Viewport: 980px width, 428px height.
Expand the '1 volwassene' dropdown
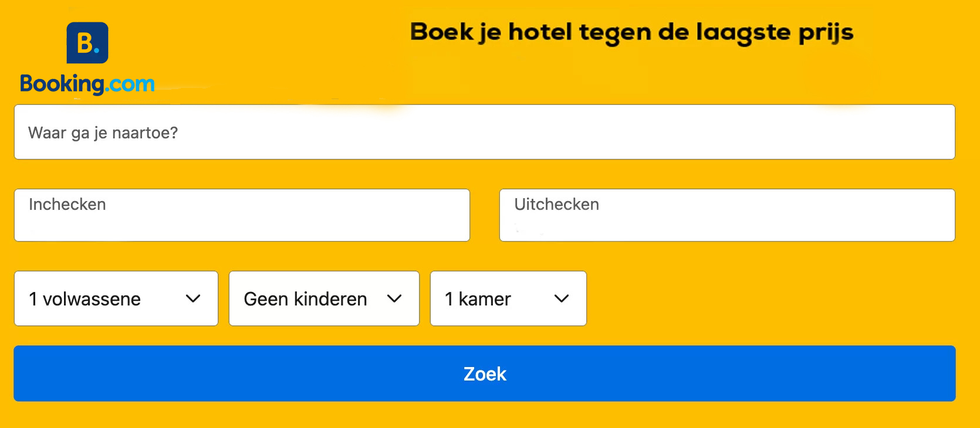pyautogui.click(x=116, y=298)
